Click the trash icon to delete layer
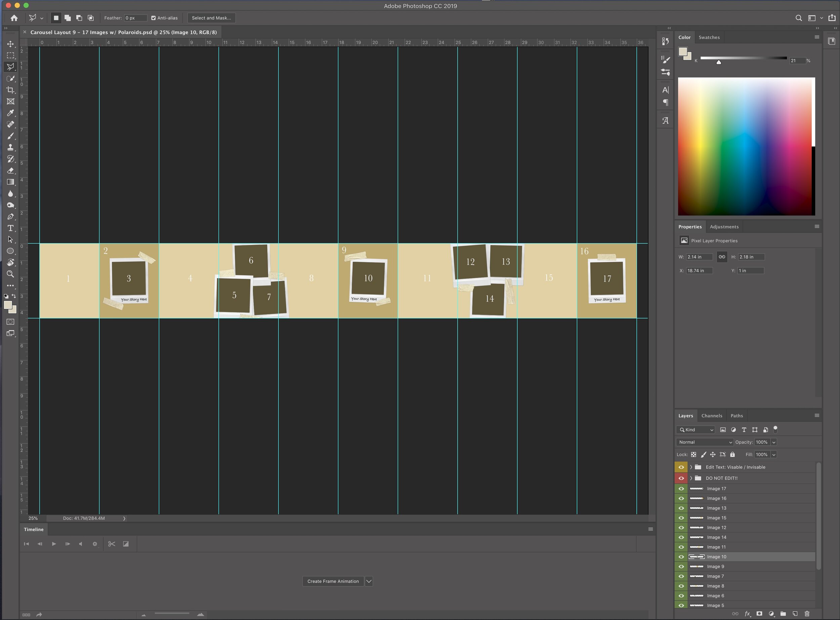 click(x=807, y=614)
